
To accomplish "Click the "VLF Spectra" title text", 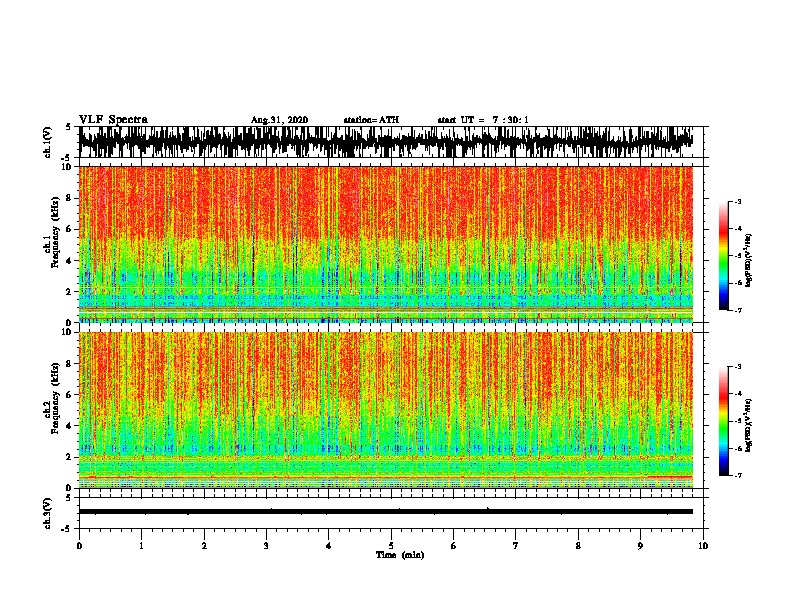I will [x=113, y=120].
